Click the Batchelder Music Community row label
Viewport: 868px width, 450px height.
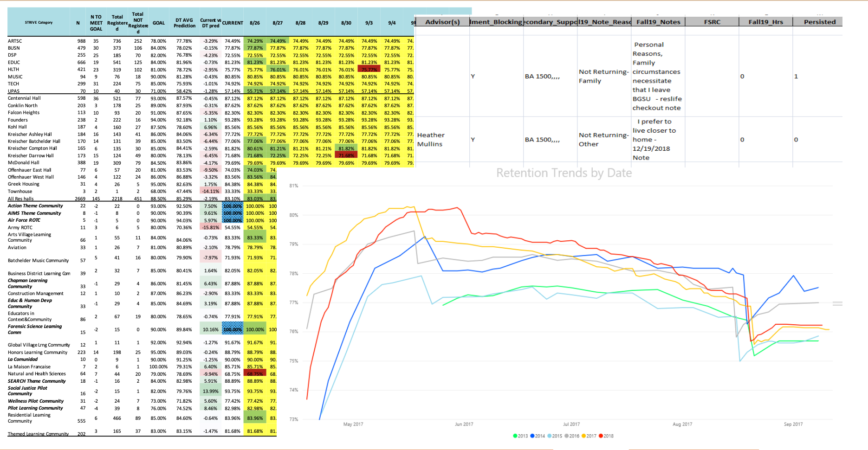[38, 260]
